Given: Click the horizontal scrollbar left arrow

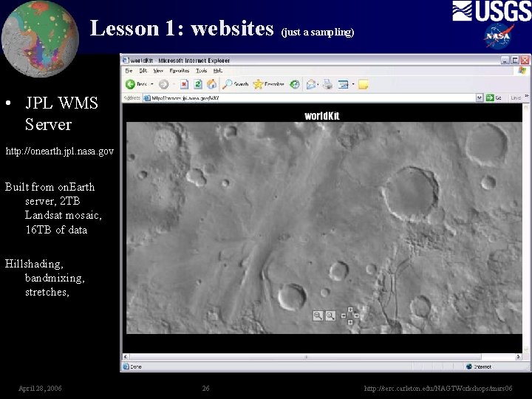Looking at the screenshot, I should point(126,357).
